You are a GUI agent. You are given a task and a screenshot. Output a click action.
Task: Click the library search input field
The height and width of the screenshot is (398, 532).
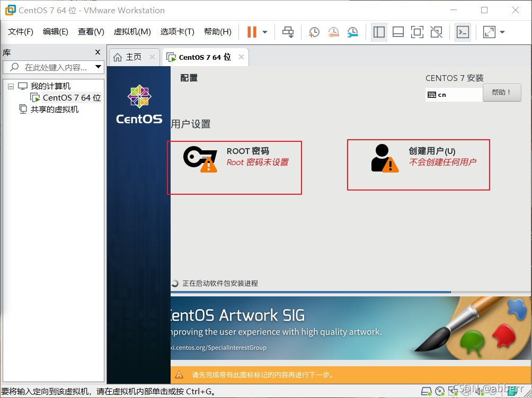pos(49,67)
